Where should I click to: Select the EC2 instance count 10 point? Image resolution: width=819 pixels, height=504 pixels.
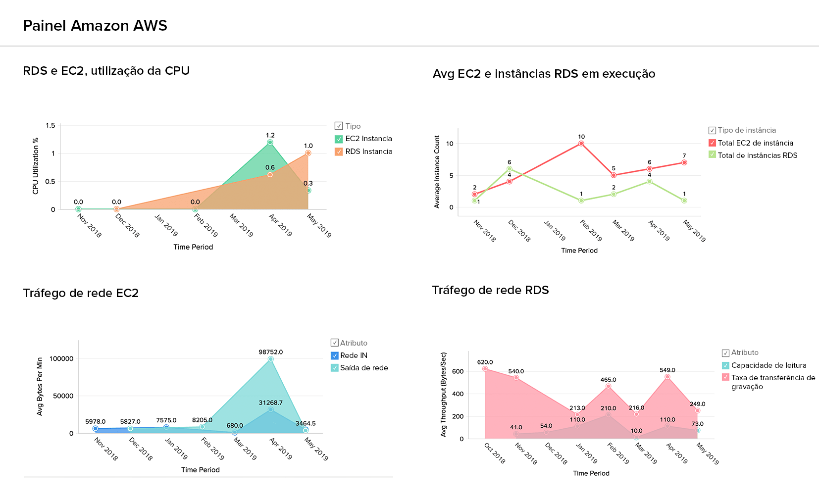pos(581,144)
